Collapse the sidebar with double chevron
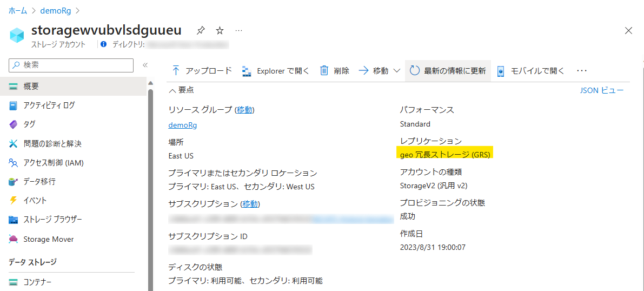 point(145,65)
